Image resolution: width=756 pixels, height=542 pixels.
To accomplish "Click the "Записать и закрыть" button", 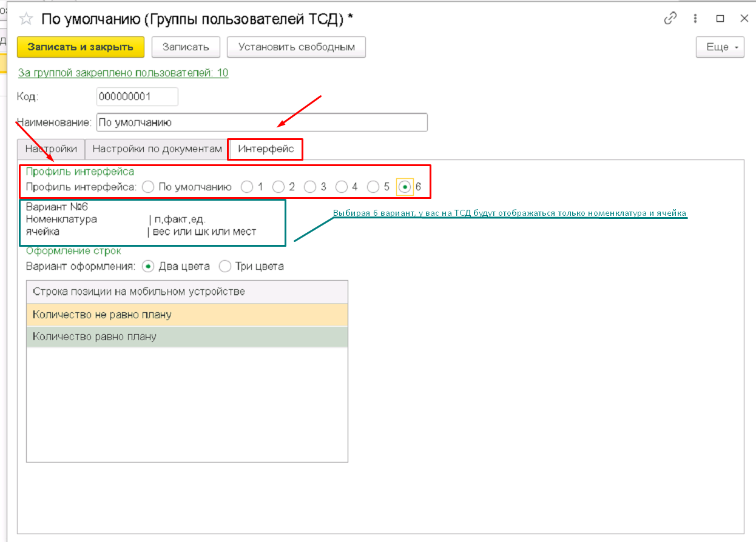I will click(x=80, y=47).
